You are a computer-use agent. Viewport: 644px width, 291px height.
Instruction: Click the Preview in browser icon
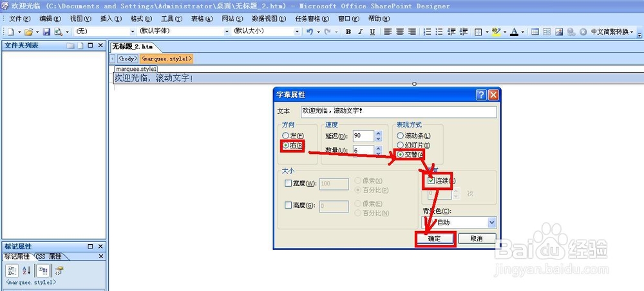[59, 32]
